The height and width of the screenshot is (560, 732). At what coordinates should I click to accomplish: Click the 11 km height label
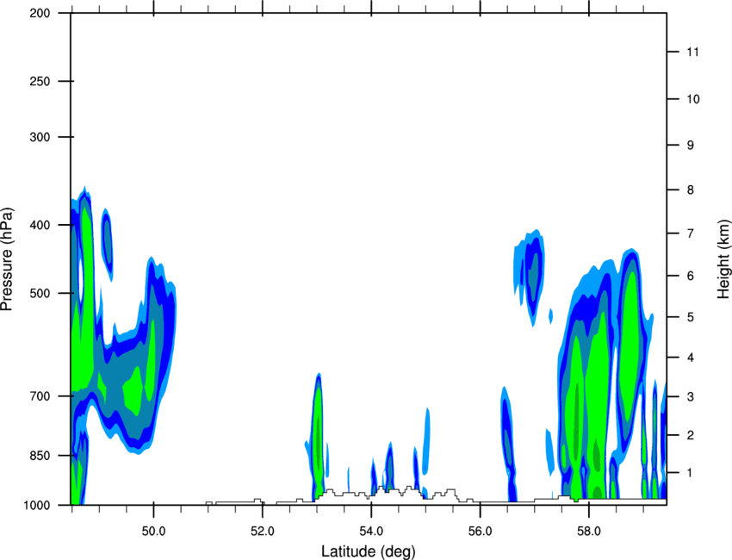click(x=692, y=52)
